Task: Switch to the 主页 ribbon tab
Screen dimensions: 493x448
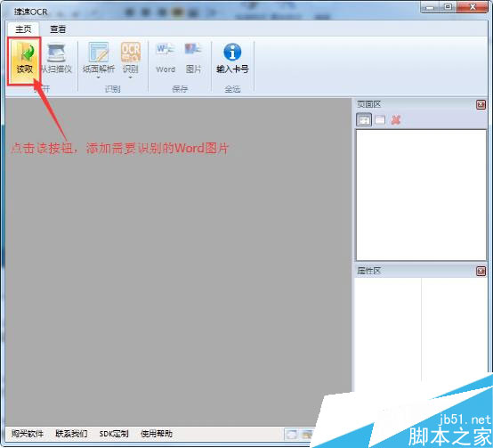Action: (23, 29)
